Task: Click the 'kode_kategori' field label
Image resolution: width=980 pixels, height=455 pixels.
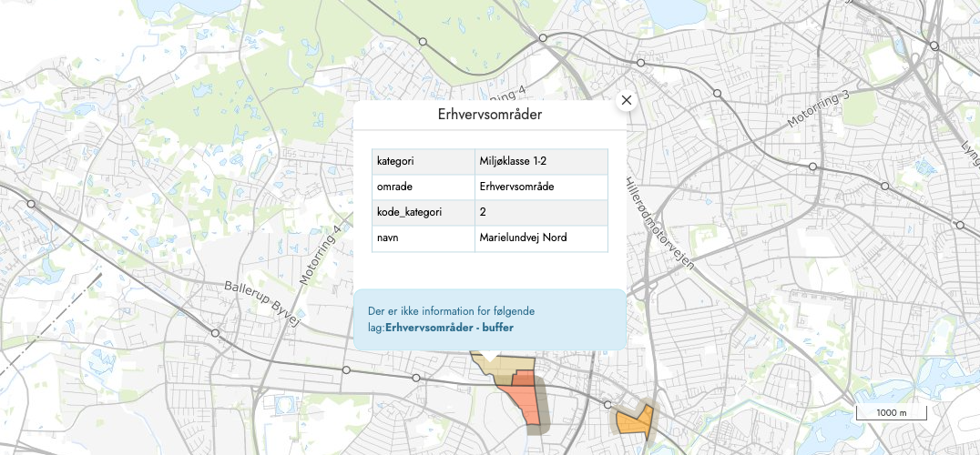Action: pyautogui.click(x=409, y=212)
